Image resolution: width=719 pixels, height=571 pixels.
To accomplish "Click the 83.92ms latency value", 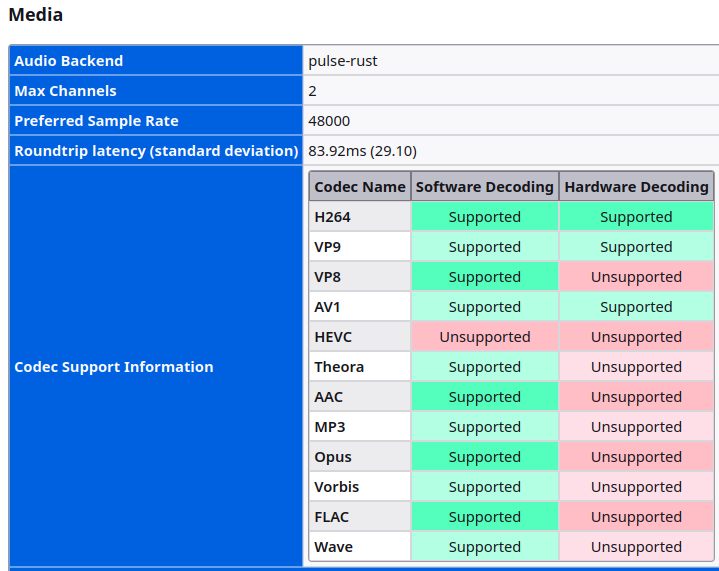I will coord(362,151).
